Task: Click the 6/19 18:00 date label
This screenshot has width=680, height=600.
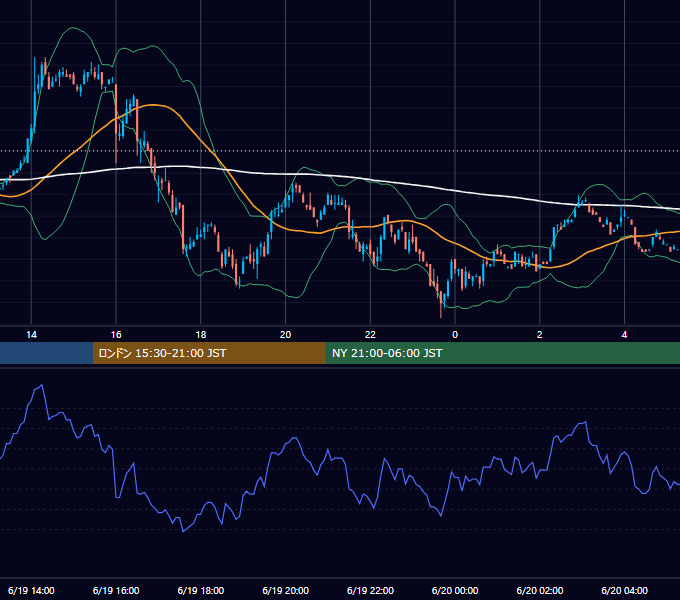Action: [x=201, y=590]
